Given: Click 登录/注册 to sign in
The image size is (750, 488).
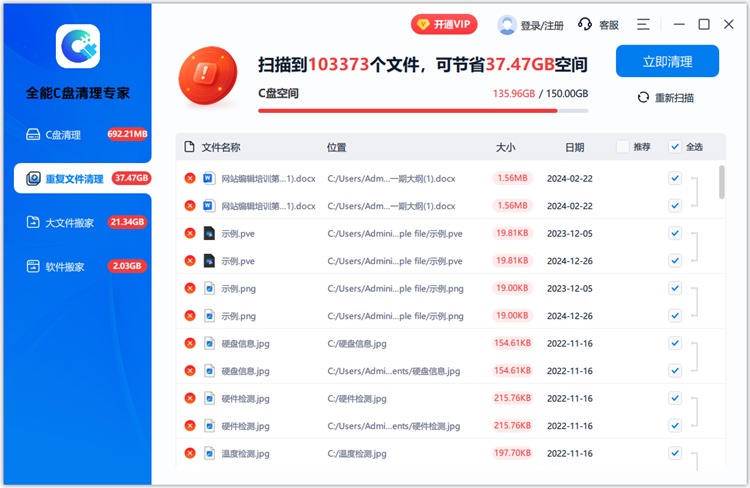Looking at the screenshot, I should click(542, 25).
